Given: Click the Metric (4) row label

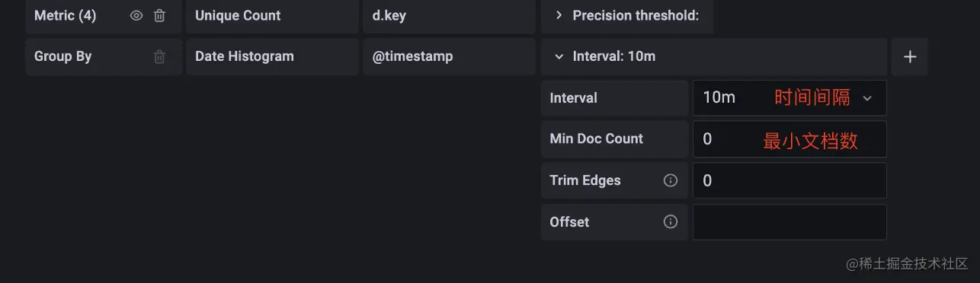Looking at the screenshot, I should coord(66,15).
